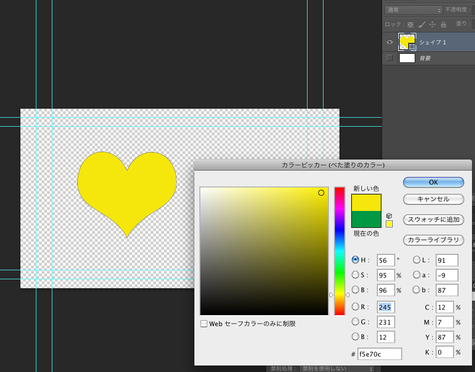
Task: Enable Web セーフカラーのみに制限 checkbox
Action: coord(204,324)
